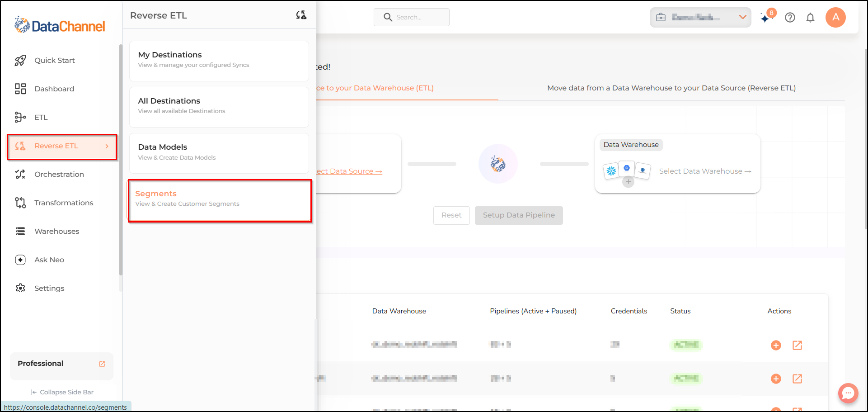Click the Setup Data Pipeline button
868x412 pixels.
pyautogui.click(x=519, y=215)
